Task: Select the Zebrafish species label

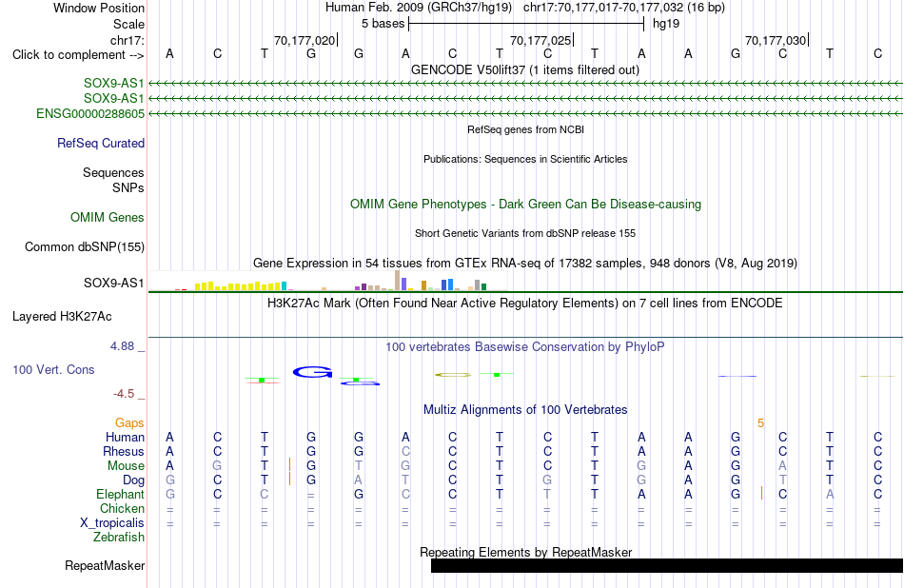Action: [119, 538]
